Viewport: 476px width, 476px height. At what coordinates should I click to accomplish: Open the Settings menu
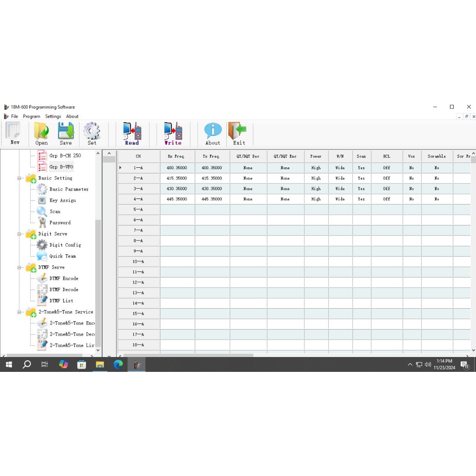pos(53,116)
